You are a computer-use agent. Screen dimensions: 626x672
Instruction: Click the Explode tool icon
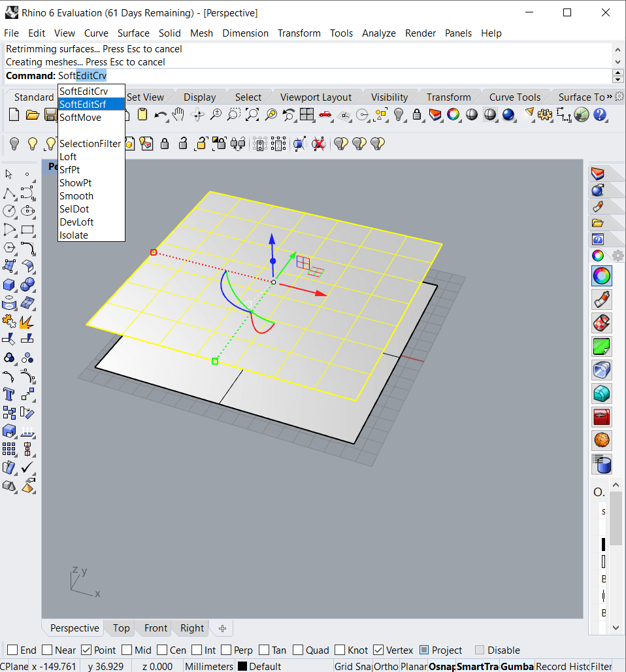(x=27, y=321)
